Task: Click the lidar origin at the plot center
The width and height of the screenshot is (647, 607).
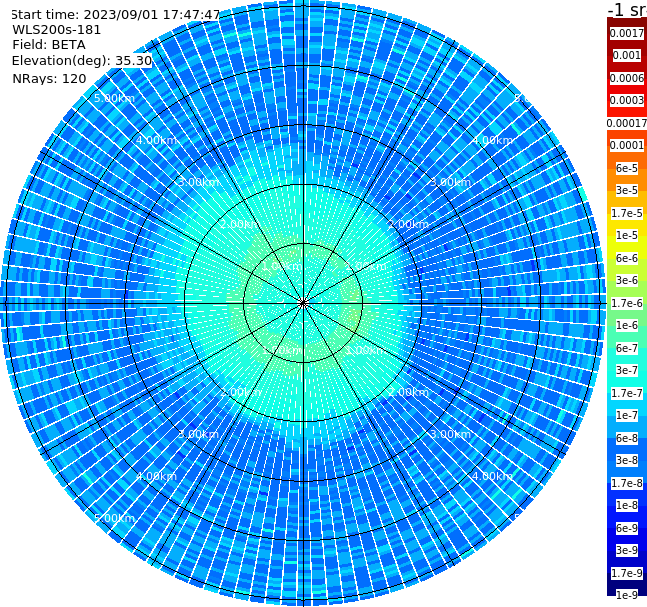Action: [x=303, y=303]
